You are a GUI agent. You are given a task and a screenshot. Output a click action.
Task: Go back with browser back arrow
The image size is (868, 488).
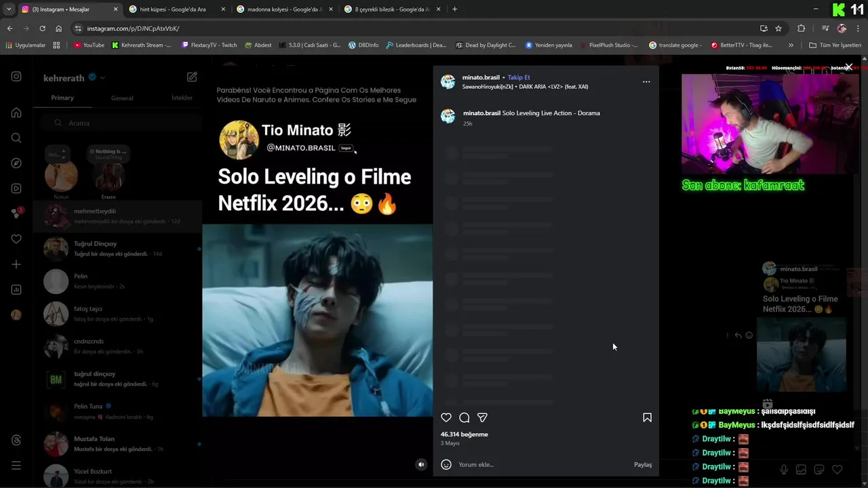pos(9,28)
